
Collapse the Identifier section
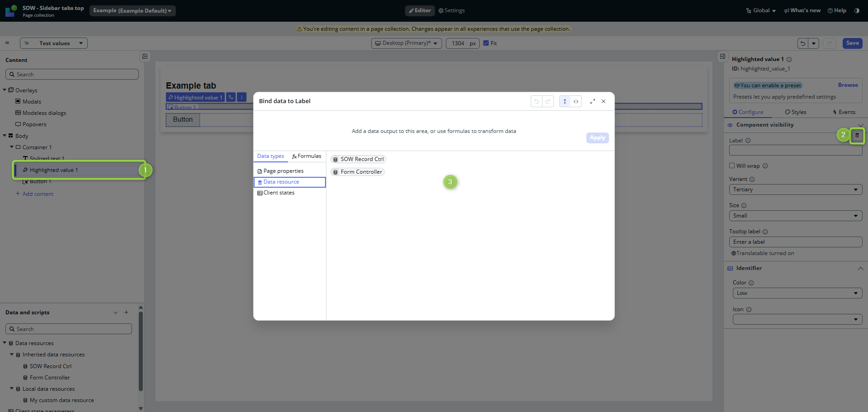click(x=860, y=268)
